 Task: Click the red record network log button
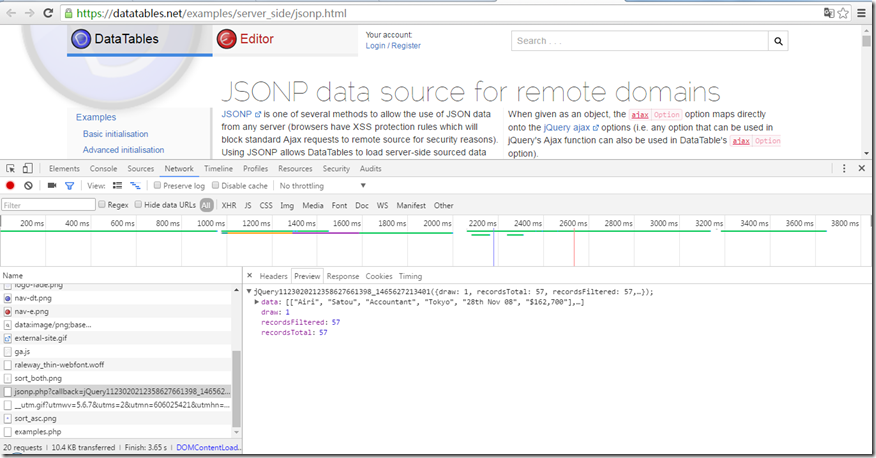point(10,186)
